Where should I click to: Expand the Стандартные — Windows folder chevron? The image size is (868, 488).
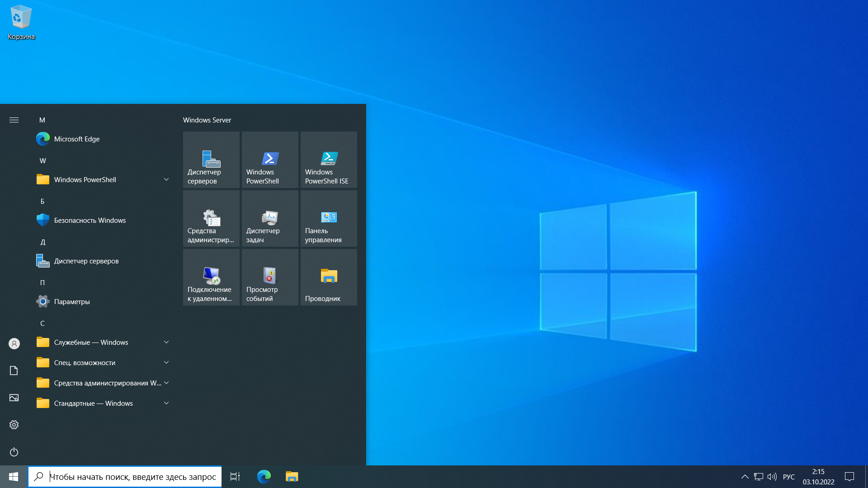coord(166,403)
